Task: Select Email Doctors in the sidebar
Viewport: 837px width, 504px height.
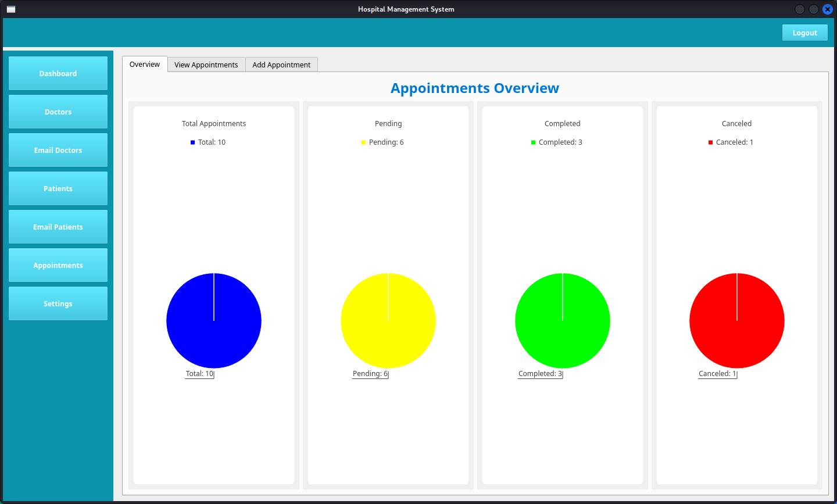Action: [58, 150]
